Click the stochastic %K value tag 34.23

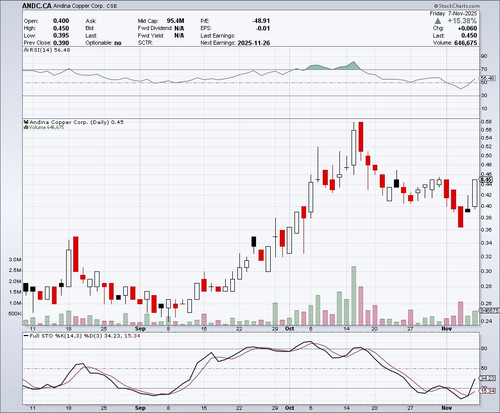(x=486, y=378)
